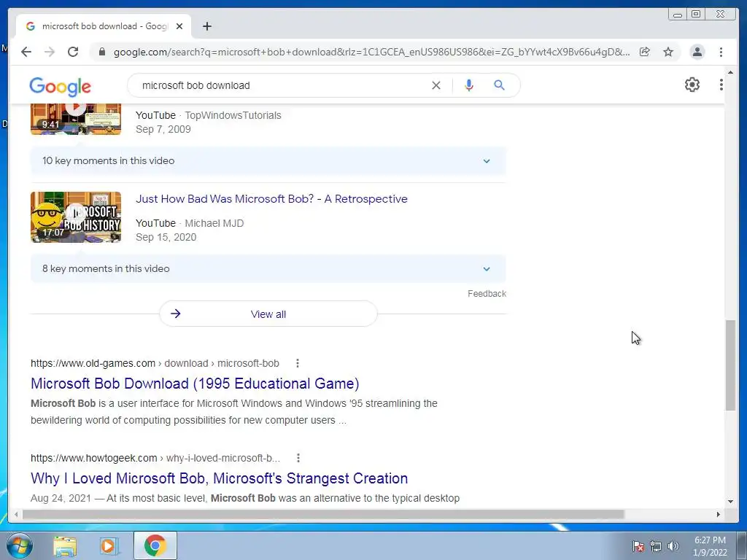Click the browser forward arrow
Viewport: 747px width, 560px height.
pyautogui.click(x=50, y=52)
